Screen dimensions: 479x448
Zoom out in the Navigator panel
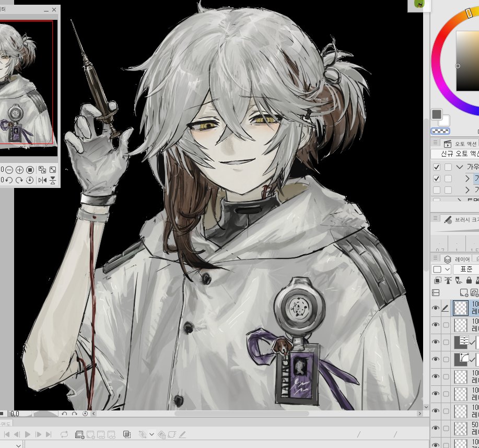[9, 170]
